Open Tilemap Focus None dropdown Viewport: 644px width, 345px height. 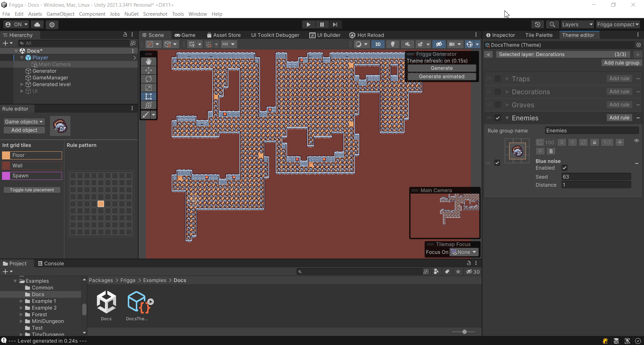coord(464,252)
